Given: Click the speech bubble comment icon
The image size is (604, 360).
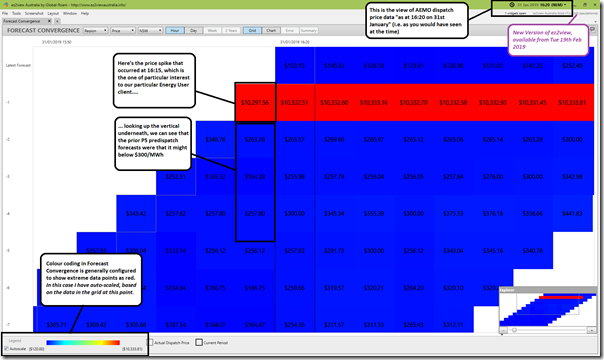Looking at the screenshot, I should pyautogui.click(x=592, y=30).
